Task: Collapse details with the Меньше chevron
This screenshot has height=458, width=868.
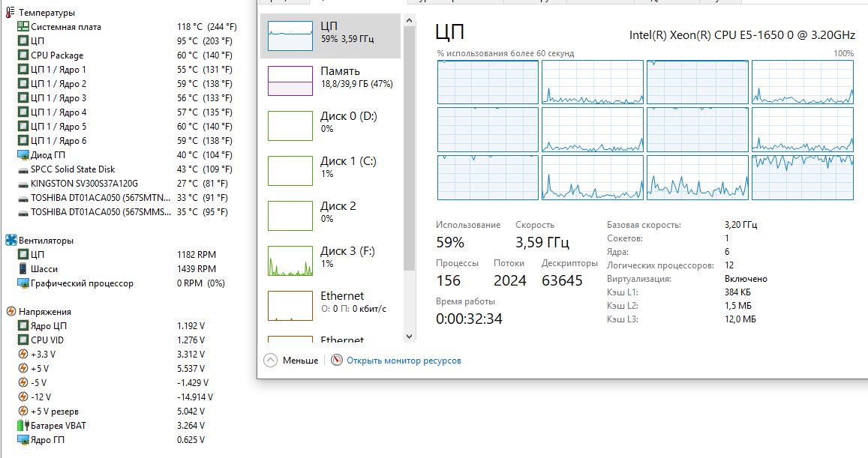Action: (271, 361)
